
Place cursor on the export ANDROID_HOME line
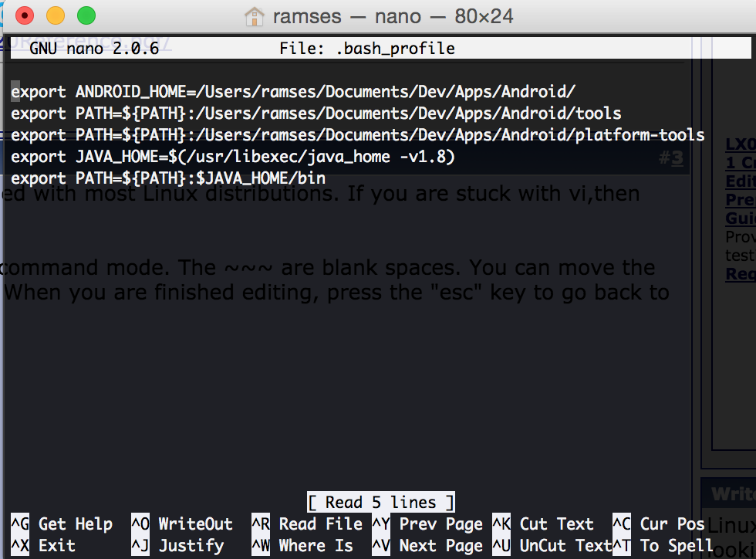pyautogui.click(x=293, y=92)
